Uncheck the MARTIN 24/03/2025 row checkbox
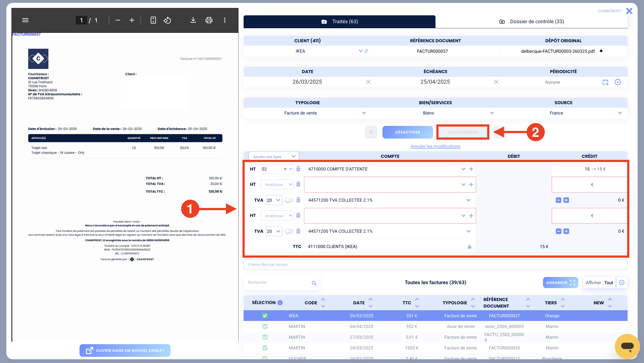 (265, 348)
